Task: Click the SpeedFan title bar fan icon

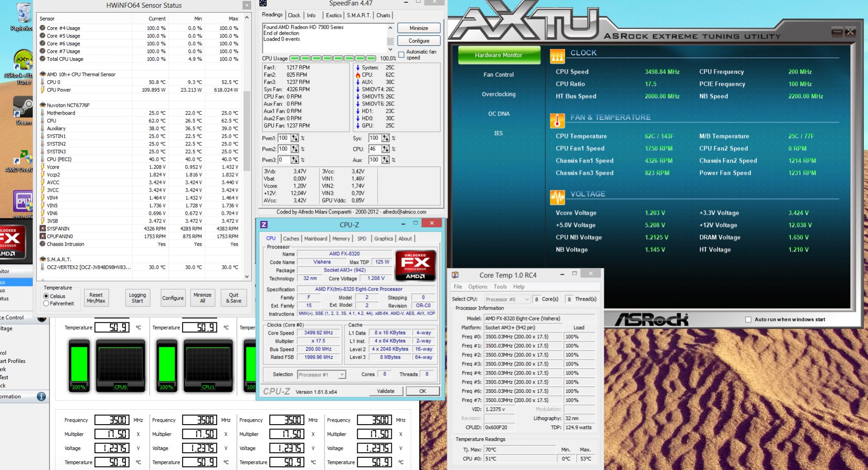Action: [x=263, y=3]
